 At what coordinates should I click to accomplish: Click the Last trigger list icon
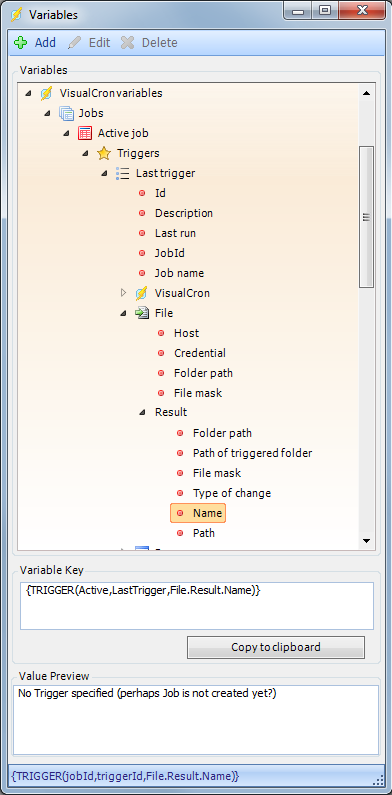click(123, 173)
